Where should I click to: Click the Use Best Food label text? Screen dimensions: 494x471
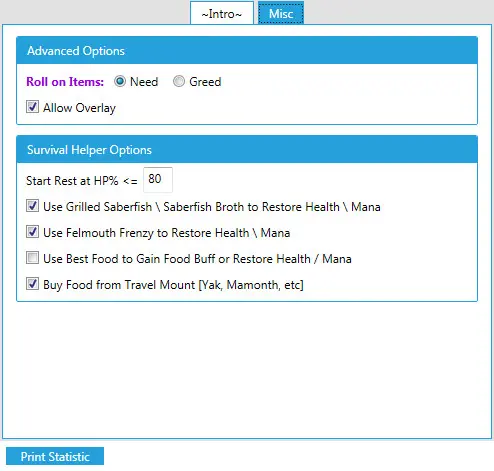[x=197, y=259]
